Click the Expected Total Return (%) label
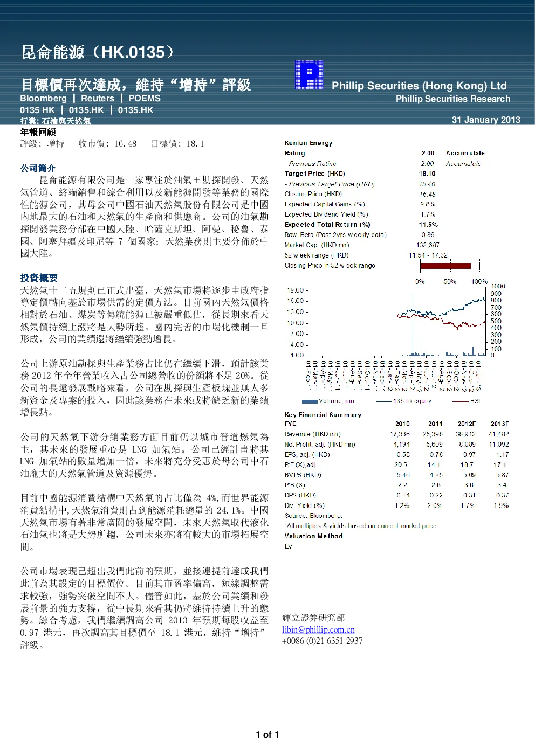 pos(327,225)
